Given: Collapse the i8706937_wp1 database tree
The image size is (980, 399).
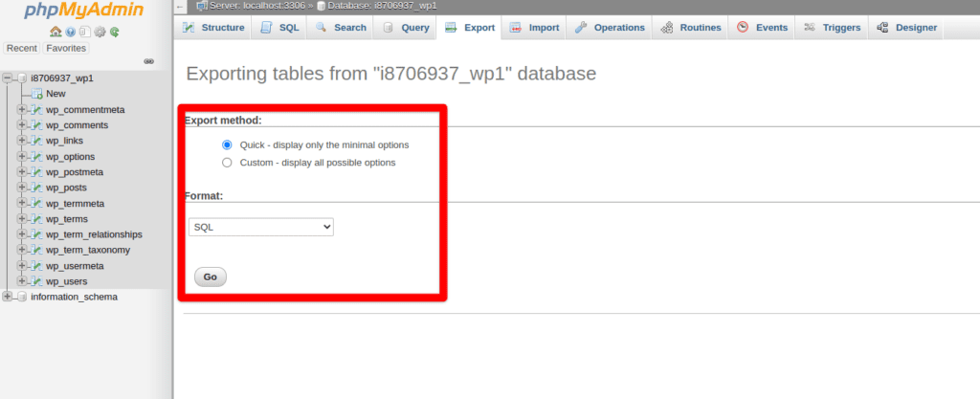Looking at the screenshot, I should tap(8, 78).
